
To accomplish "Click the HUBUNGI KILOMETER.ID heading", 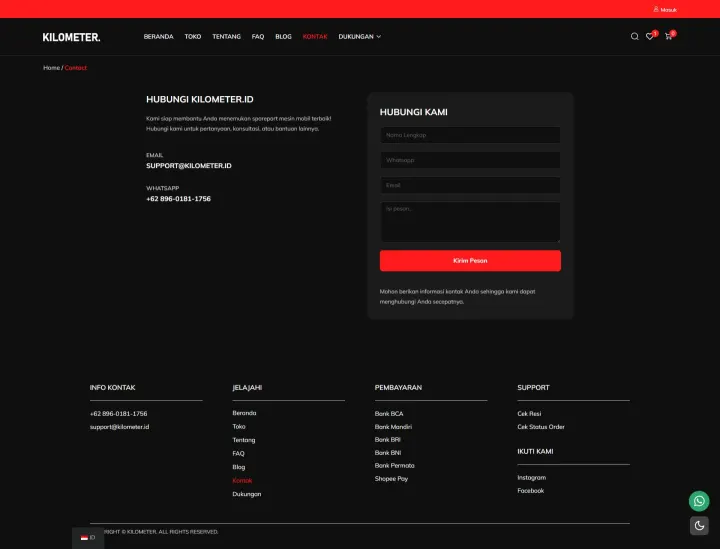I will click(x=200, y=99).
